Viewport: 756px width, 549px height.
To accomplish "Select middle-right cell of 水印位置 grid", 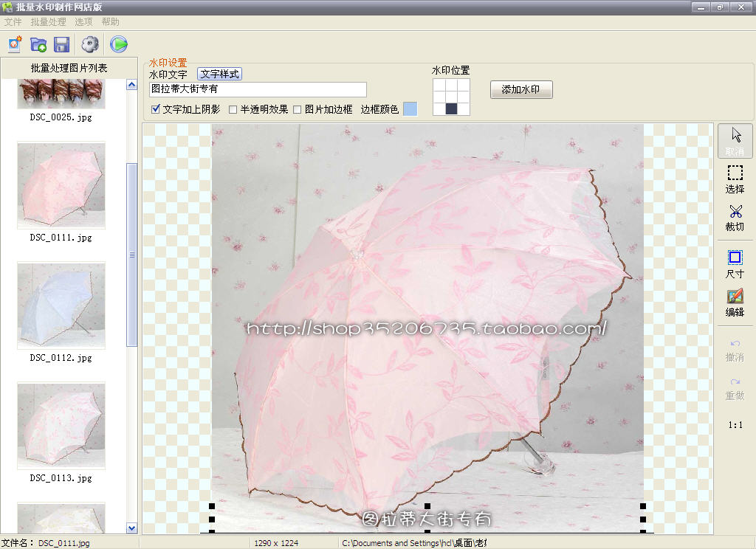I will pos(464,97).
